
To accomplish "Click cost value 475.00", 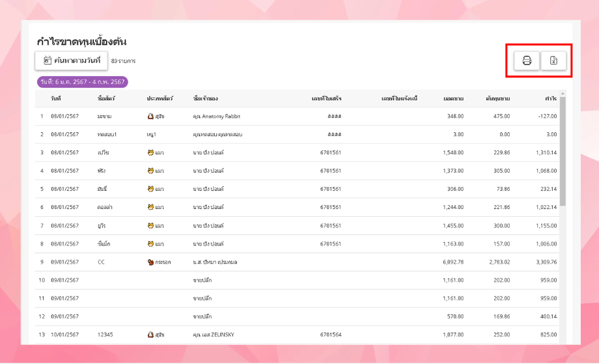I will pos(501,116).
